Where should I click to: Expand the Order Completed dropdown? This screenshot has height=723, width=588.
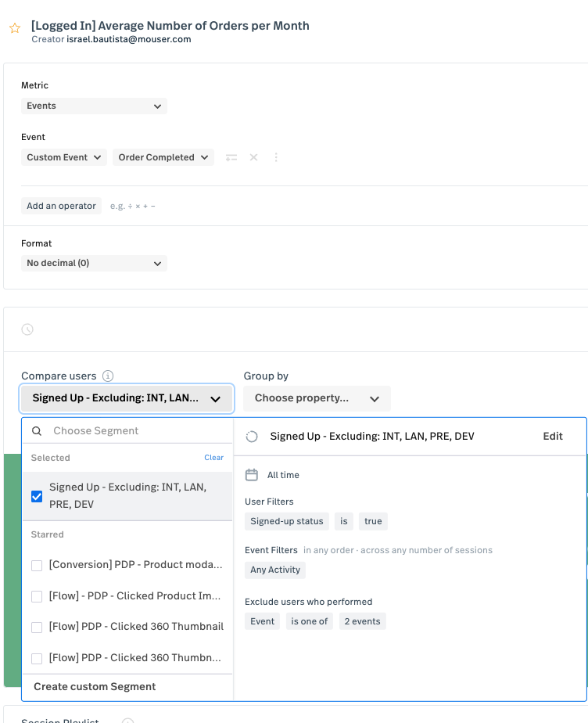point(163,157)
